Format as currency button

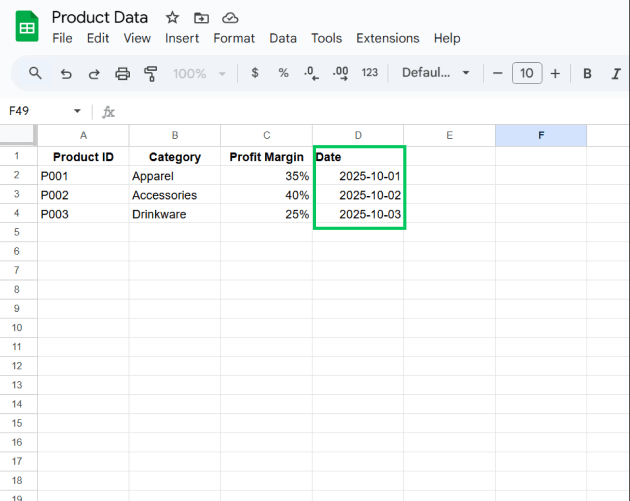point(255,73)
